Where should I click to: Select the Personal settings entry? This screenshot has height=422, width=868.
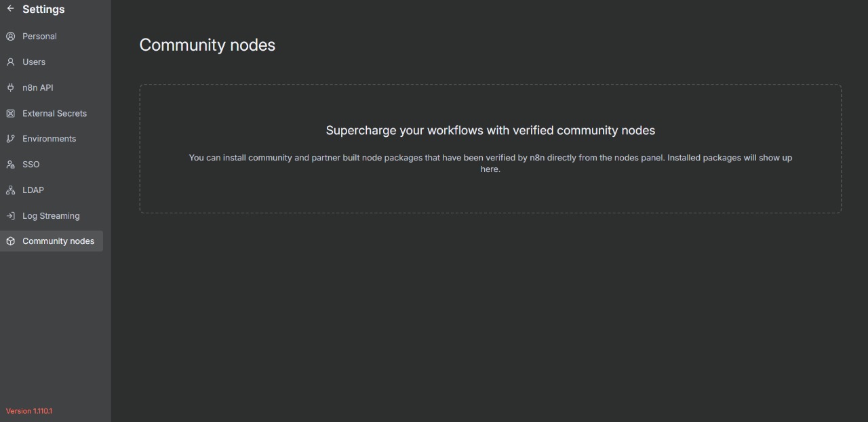click(x=39, y=36)
